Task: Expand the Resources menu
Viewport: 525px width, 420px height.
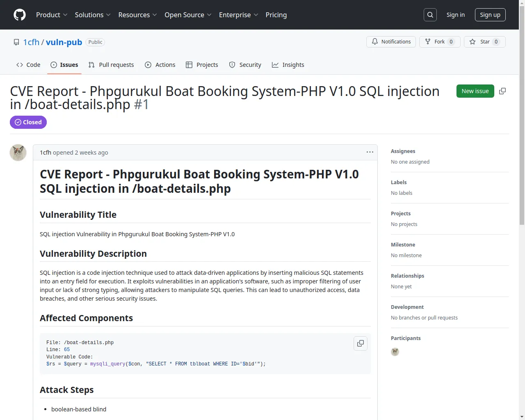Action: pos(137,15)
